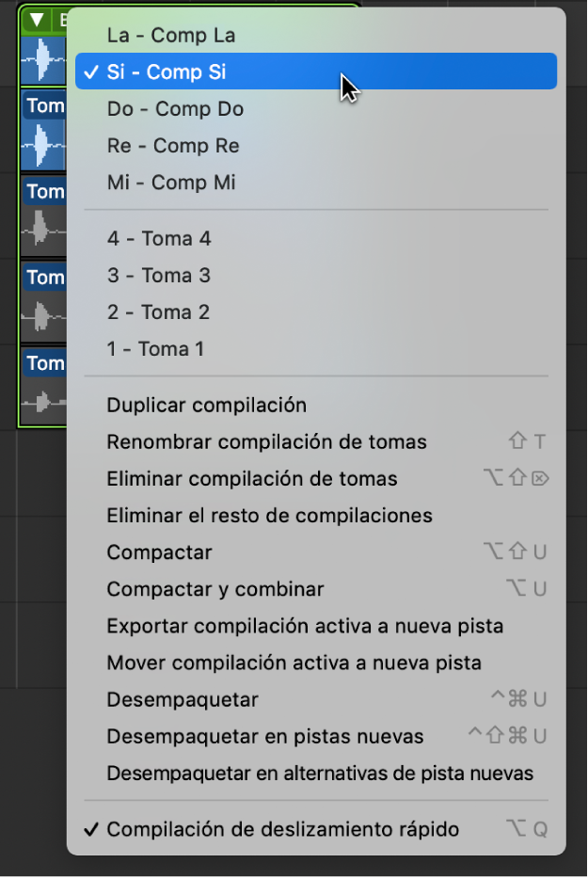The image size is (588, 879).
Task: Click Eliminar compilación de tomas
Action: pos(252,479)
